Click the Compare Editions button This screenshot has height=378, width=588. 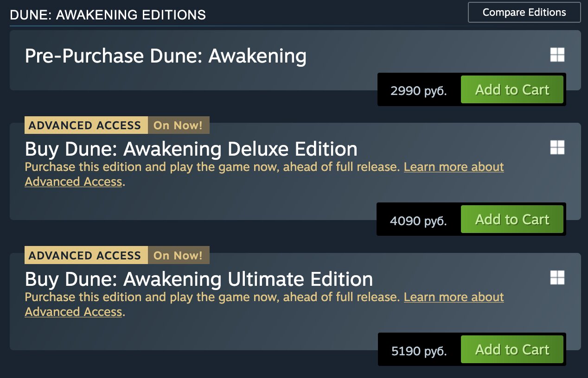524,13
